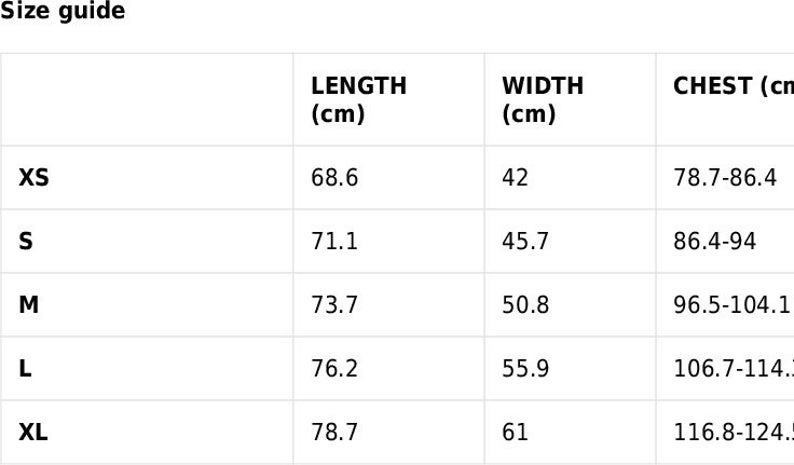Image resolution: width=794 pixels, height=465 pixels.
Task: Select the XL width value 61
Action: pos(515,432)
